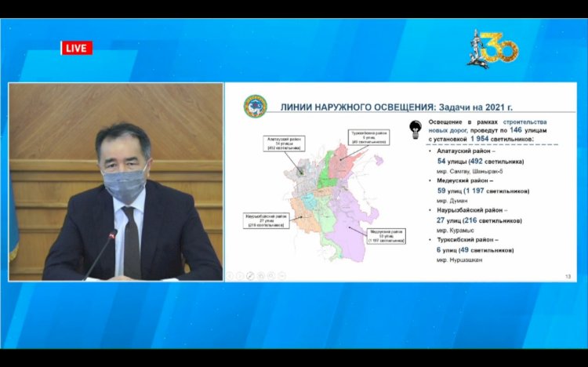Select the Медеуский район map callout
Screen dimensions: 588x367
[x=385, y=235]
